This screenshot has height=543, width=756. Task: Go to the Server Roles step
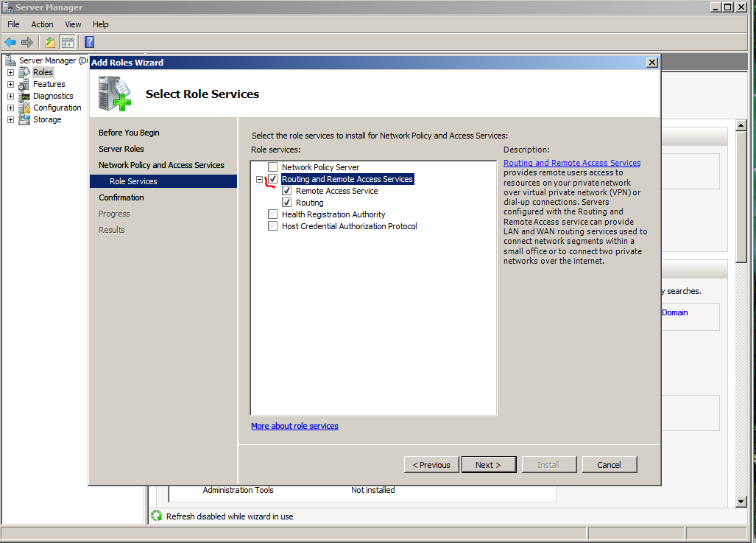[121, 149]
